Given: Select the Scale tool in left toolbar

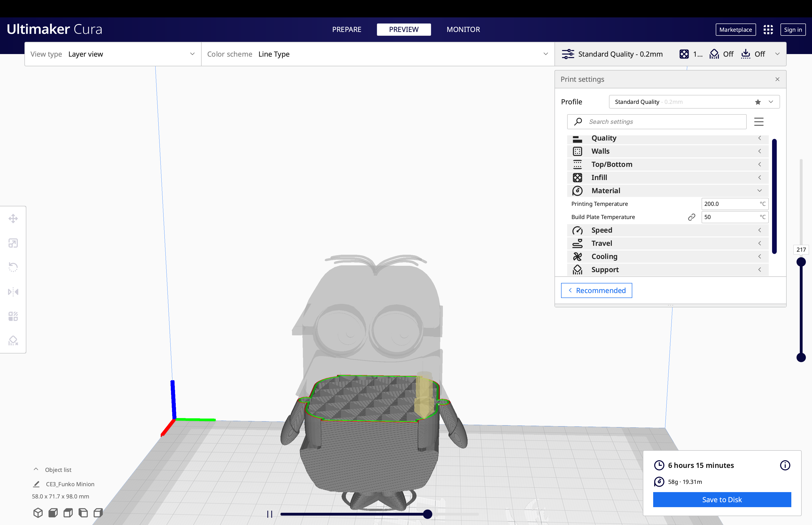Looking at the screenshot, I should pyautogui.click(x=13, y=243).
